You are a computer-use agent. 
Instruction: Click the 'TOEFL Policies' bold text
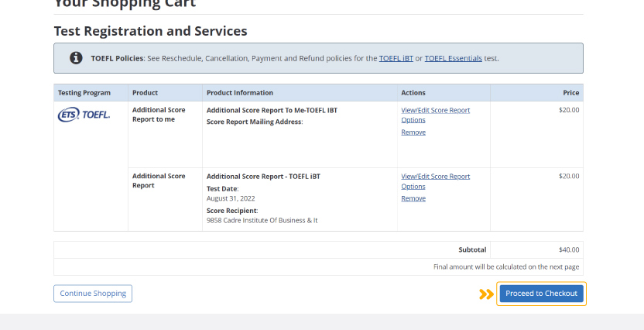tap(117, 58)
